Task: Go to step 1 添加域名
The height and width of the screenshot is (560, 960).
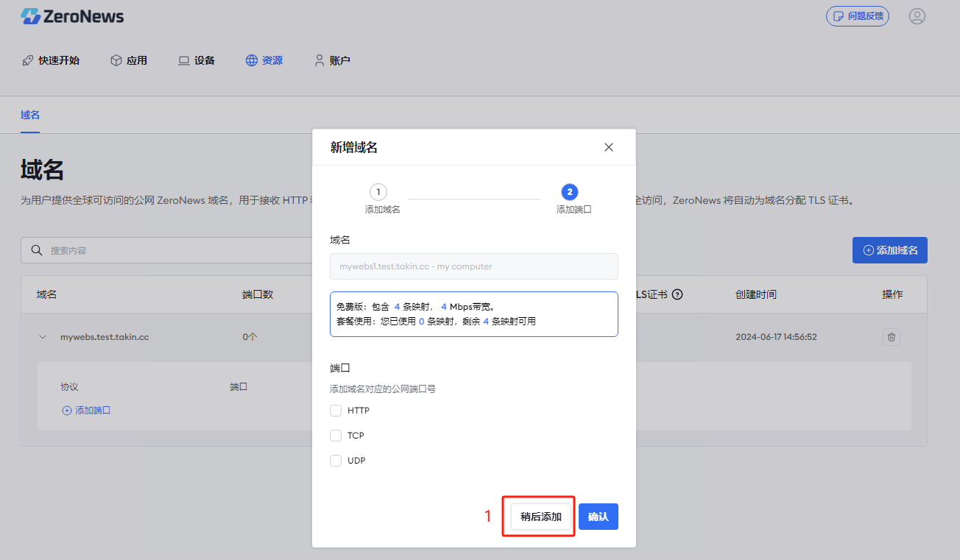Action: coord(382,199)
